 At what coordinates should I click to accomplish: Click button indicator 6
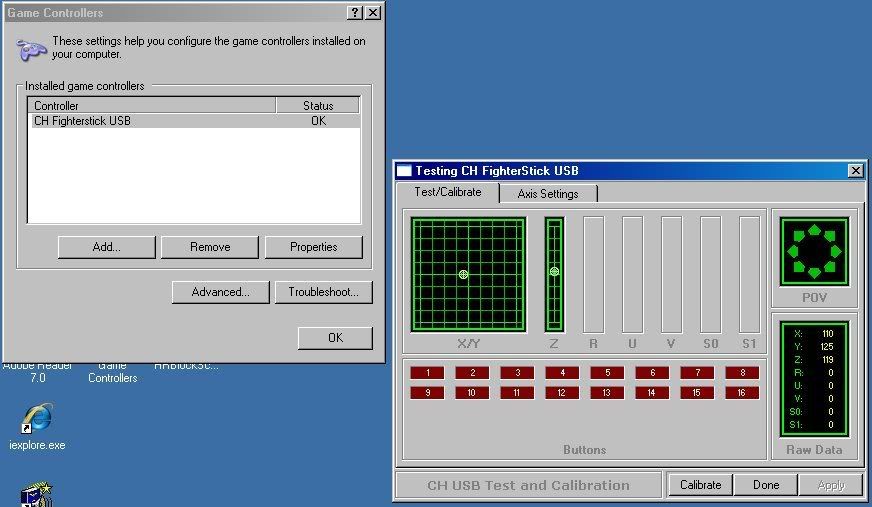tap(652, 372)
